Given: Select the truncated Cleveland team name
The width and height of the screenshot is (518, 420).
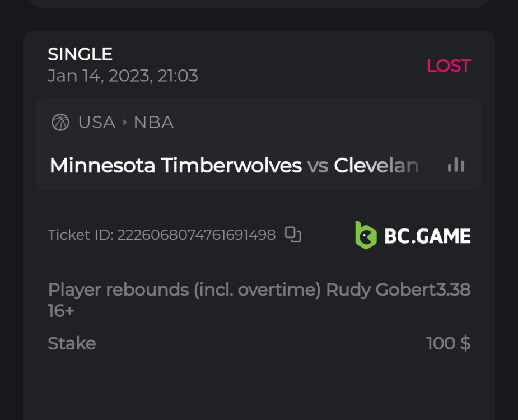Looking at the screenshot, I should pyautogui.click(x=376, y=166).
